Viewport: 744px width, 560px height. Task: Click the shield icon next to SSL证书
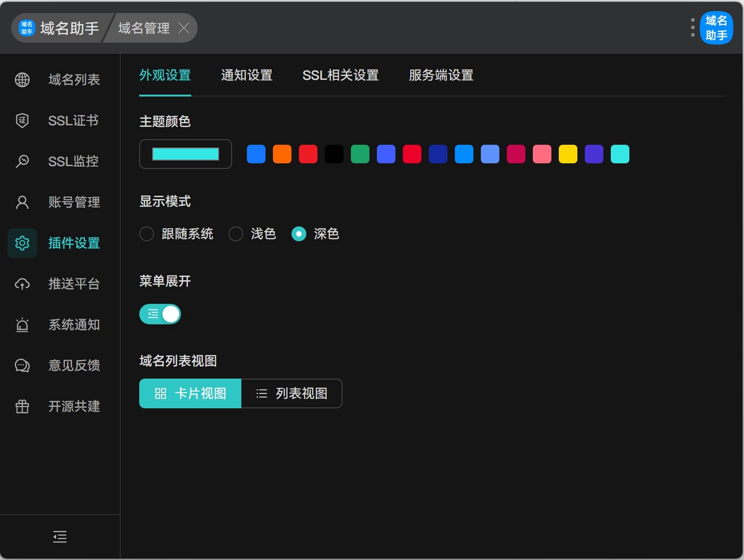[x=22, y=121]
